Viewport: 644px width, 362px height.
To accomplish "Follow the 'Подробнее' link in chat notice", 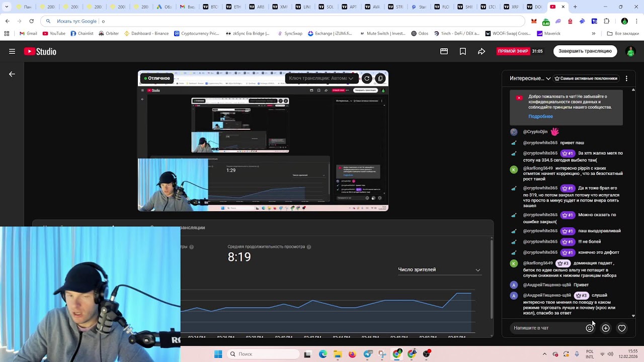I will (x=540, y=116).
